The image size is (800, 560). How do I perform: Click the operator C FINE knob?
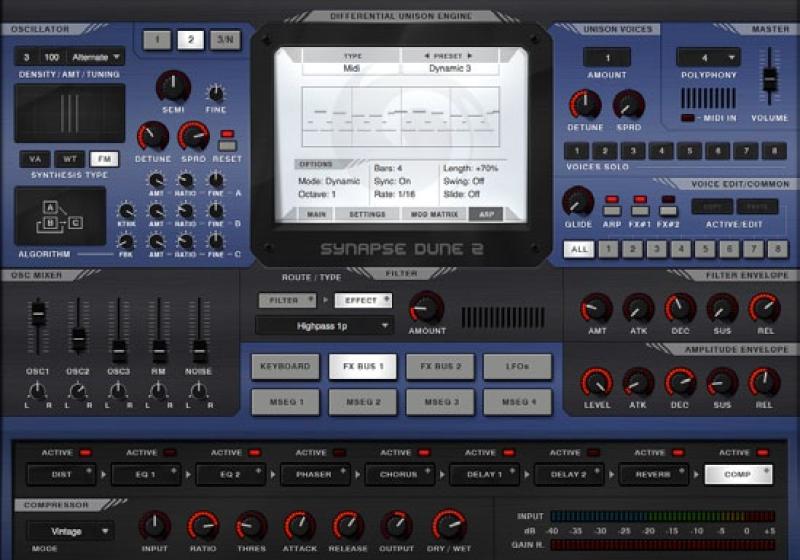[x=216, y=241]
